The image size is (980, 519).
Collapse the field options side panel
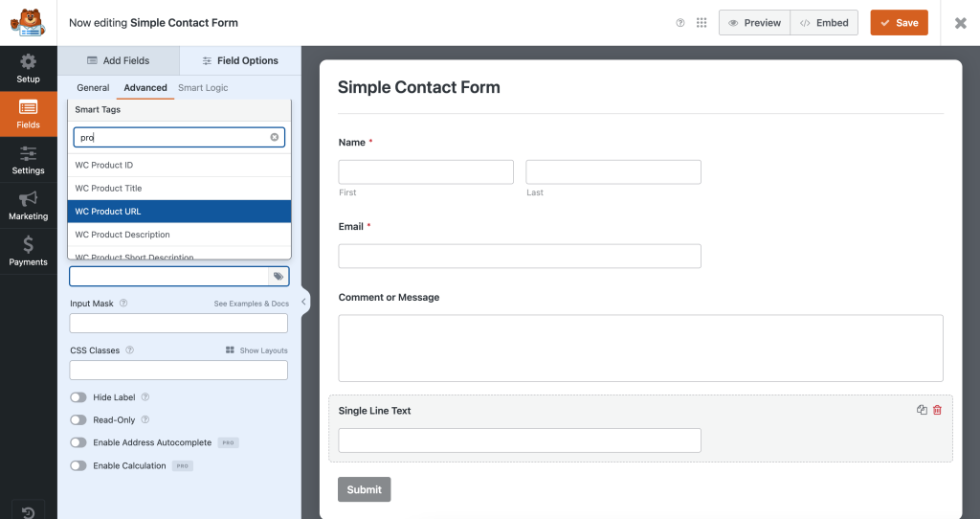303,302
